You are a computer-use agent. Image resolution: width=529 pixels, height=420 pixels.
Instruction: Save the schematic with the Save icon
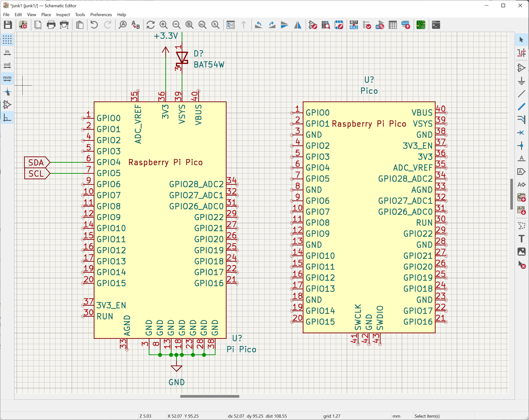[8, 25]
